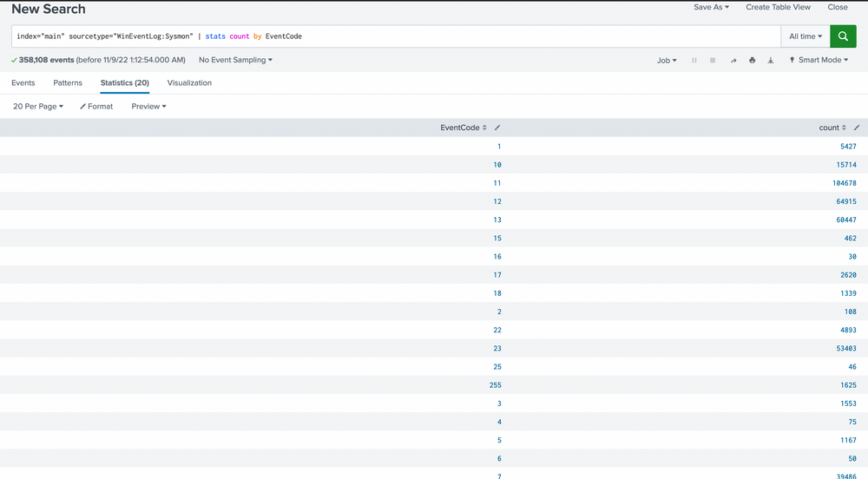
Task: Run the search with the green magnifier button
Action: 843,36
